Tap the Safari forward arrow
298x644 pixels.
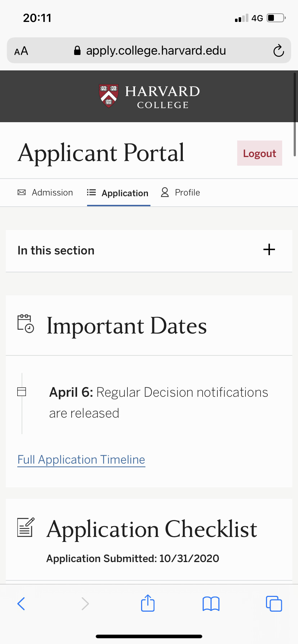(85, 604)
